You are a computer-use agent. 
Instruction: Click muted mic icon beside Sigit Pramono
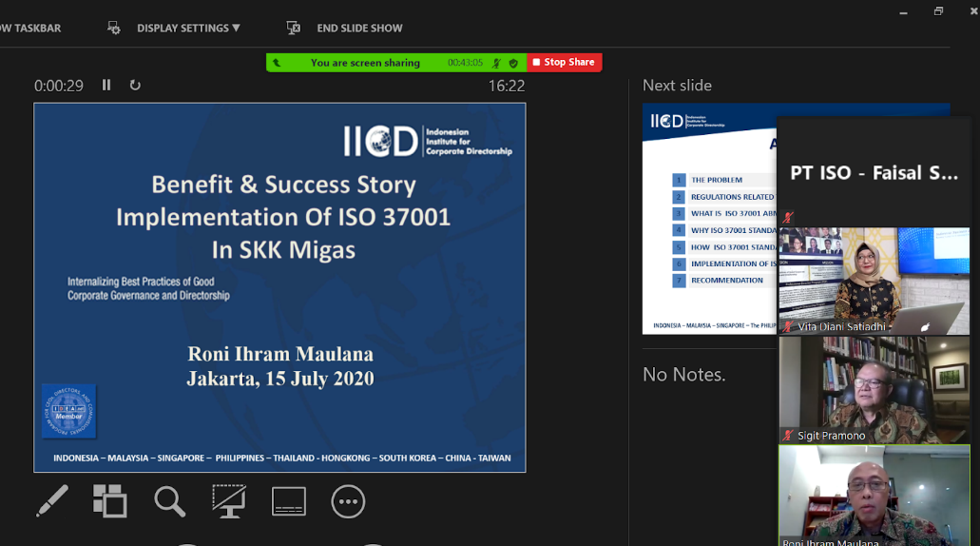(x=788, y=436)
